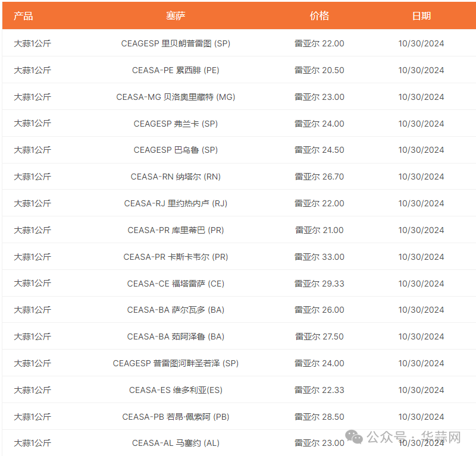Select CEASA-RN 纳塔尔 (RN) cell

[x=176, y=177]
